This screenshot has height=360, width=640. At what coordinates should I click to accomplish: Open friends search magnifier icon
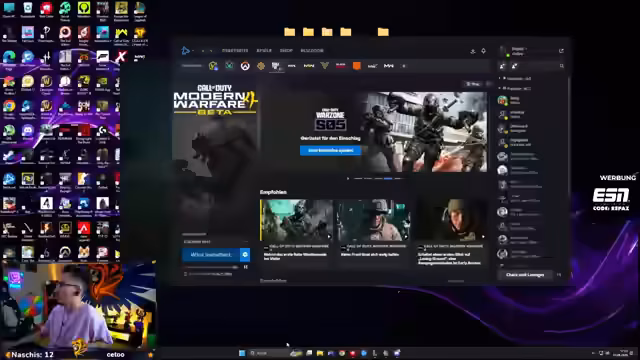click(562, 66)
